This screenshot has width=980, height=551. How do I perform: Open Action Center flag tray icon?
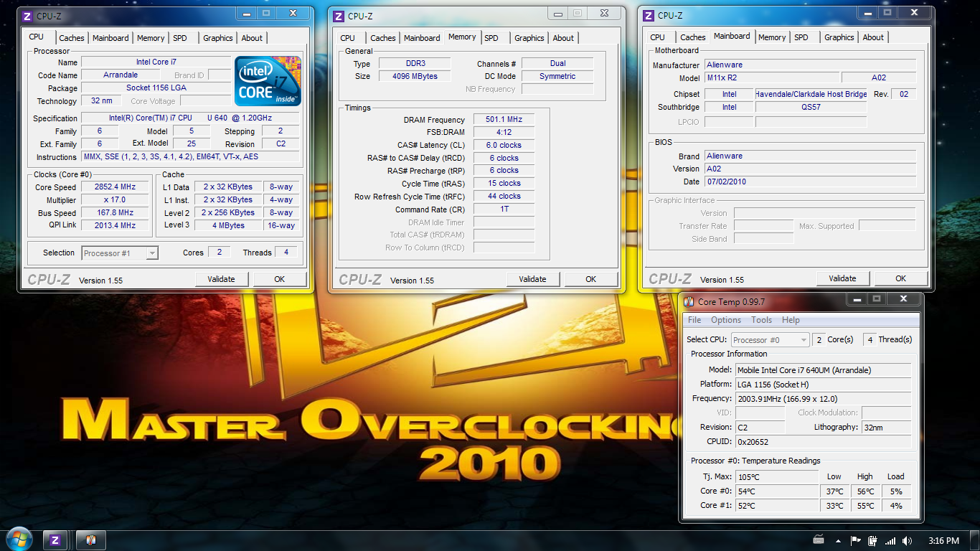(x=855, y=541)
